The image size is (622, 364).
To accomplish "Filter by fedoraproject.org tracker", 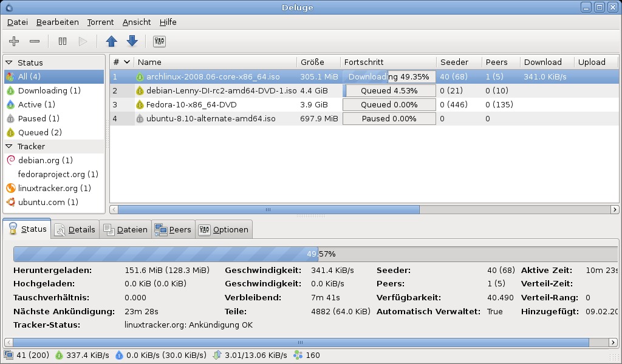I will click(x=54, y=174).
